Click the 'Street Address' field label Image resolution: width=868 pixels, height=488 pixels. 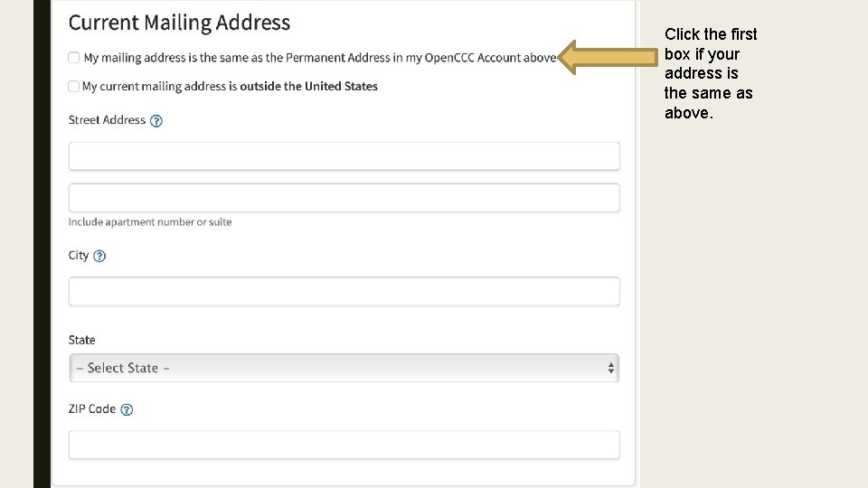pos(107,120)
